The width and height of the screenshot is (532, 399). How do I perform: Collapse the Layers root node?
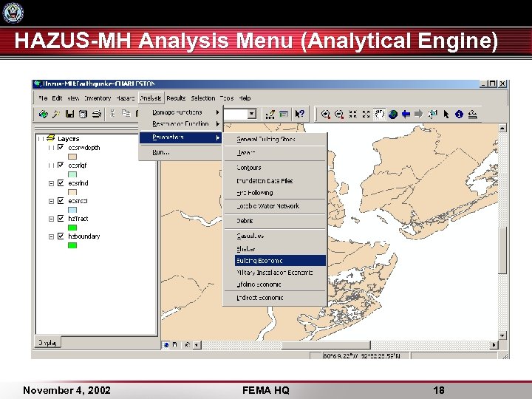point(41,138)
